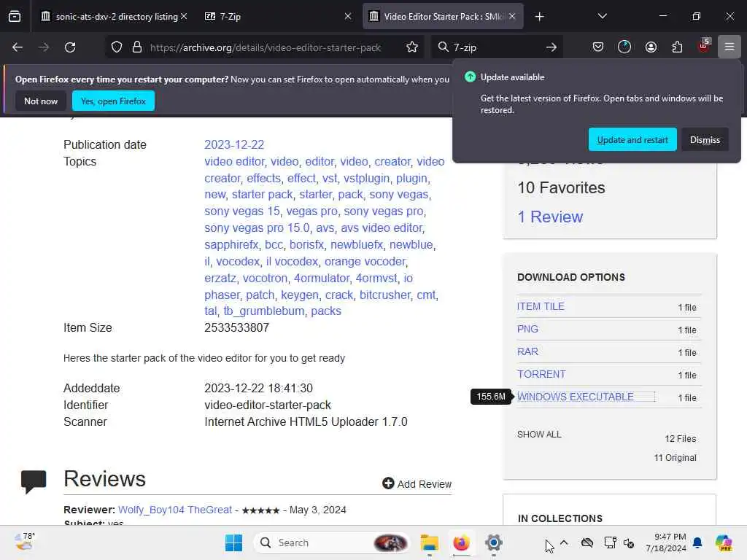
Task: Download the ITEM TILE file
Action: tap(541, 306)
